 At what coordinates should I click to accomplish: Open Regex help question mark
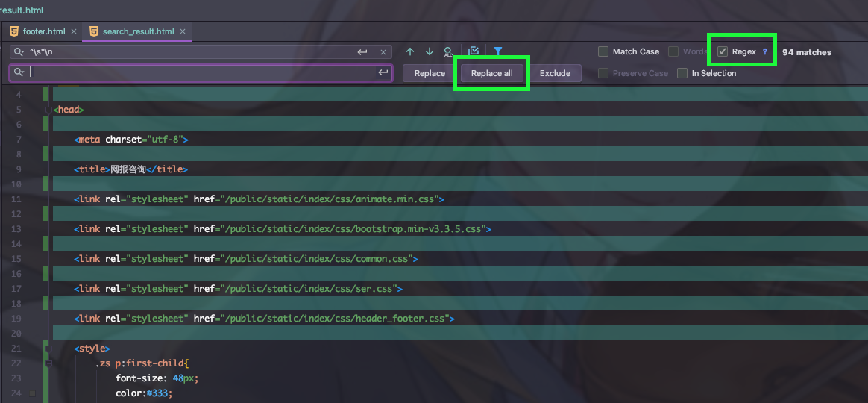click(764, 52)
